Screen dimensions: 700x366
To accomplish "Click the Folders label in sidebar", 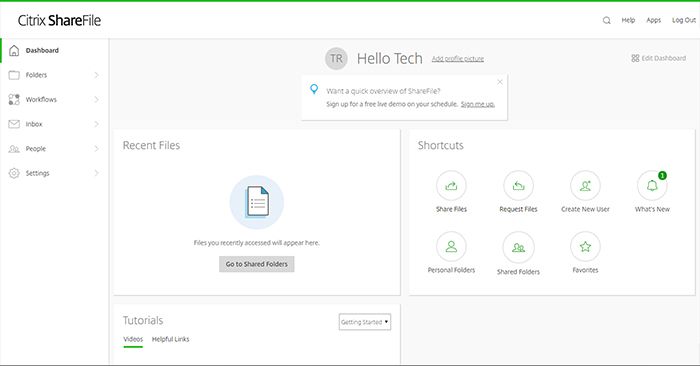I will tap(36, 75).
